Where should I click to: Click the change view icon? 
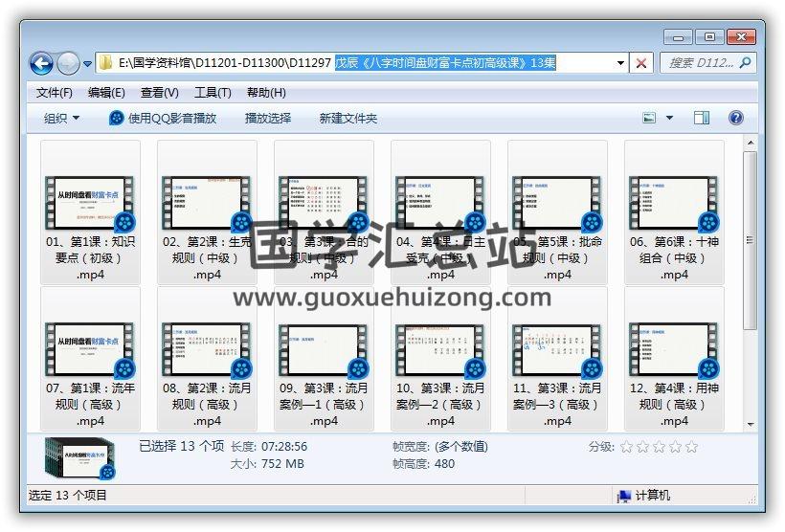click(x=649, y=118)
